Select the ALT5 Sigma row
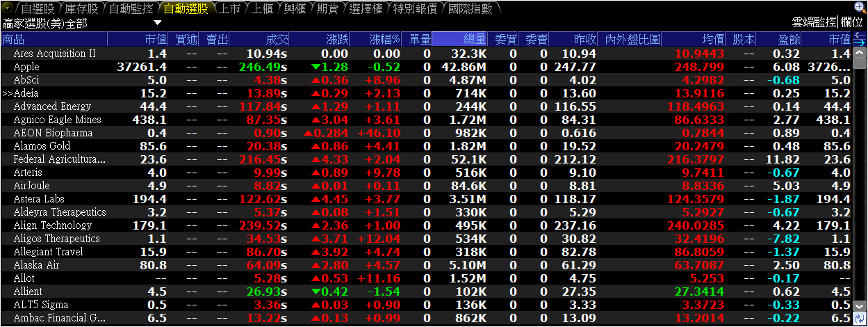The width and height of the screenshot is (868, 327). pos(427,305)
